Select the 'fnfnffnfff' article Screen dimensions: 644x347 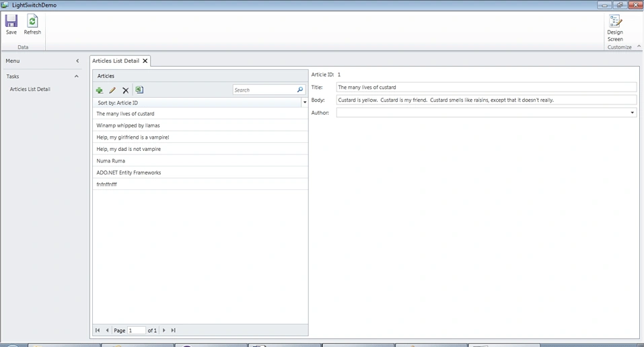pos(201,185)
